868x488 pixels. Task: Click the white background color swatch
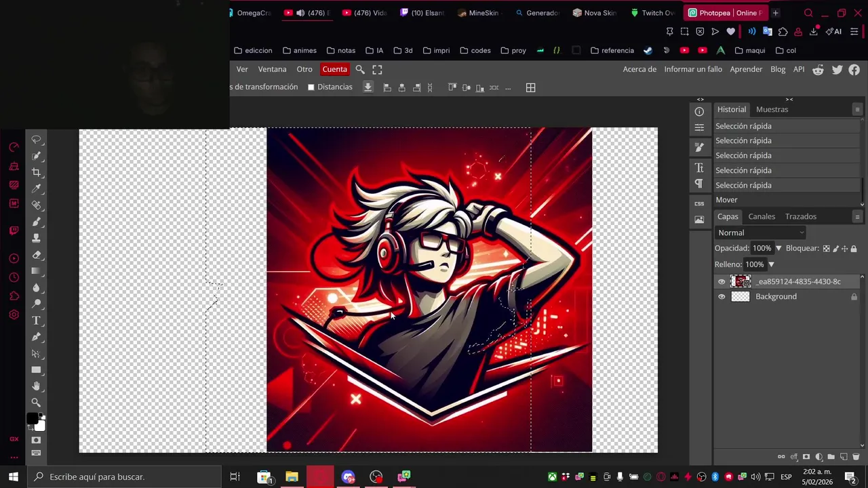coord(41,426)
